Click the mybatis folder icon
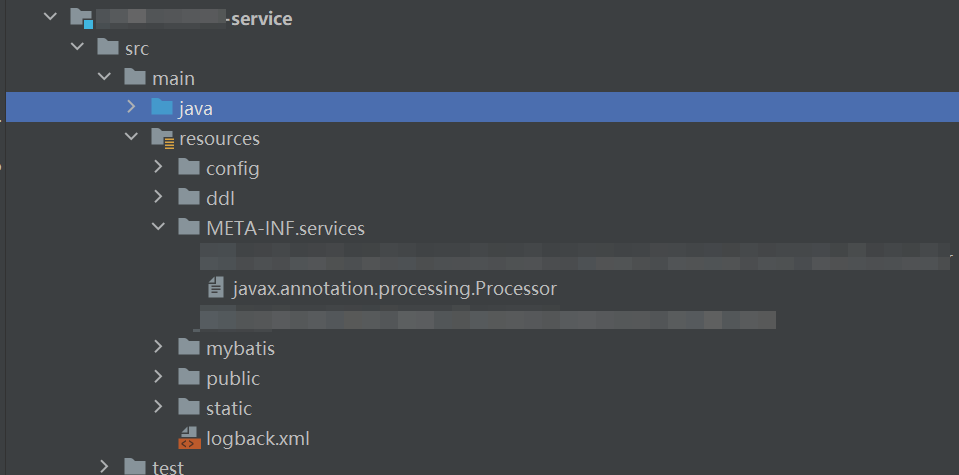The image size is (959, 475). [189, 348]
